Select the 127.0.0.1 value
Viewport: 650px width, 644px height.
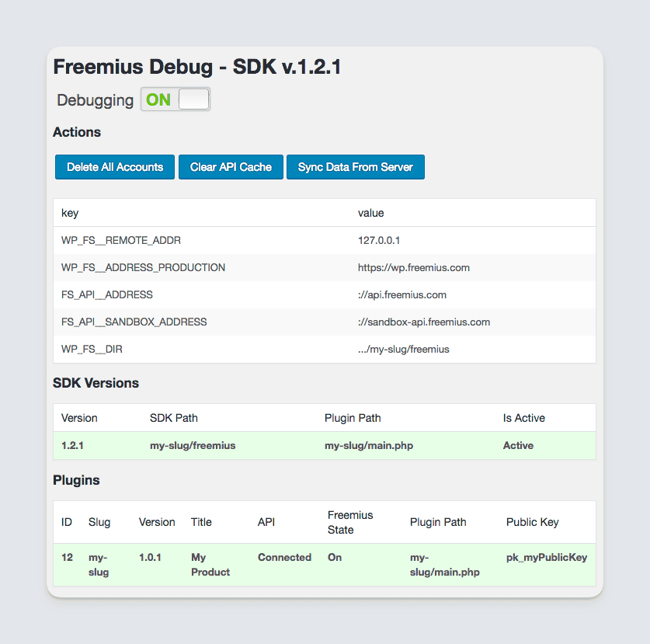tap(379, 241)
